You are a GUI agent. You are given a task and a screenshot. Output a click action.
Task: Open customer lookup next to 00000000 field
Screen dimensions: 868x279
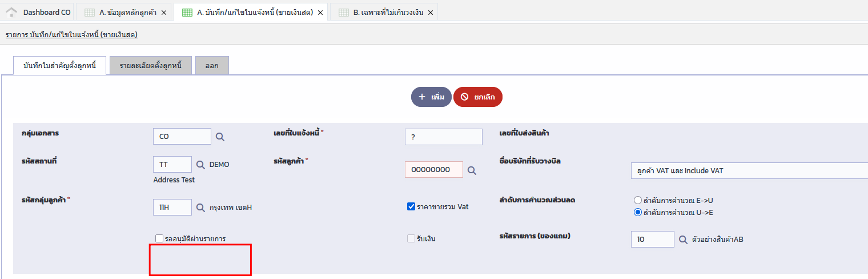(472, 170)
